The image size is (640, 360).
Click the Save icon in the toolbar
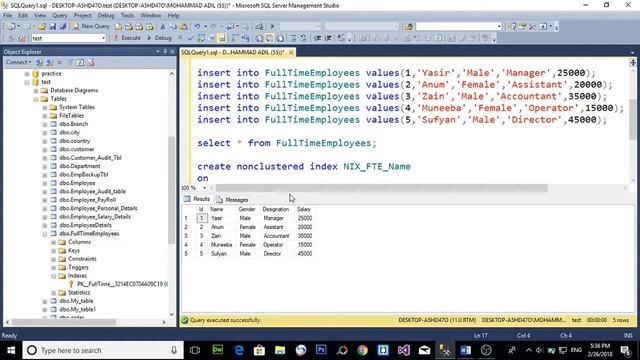[x=52, y=27]
